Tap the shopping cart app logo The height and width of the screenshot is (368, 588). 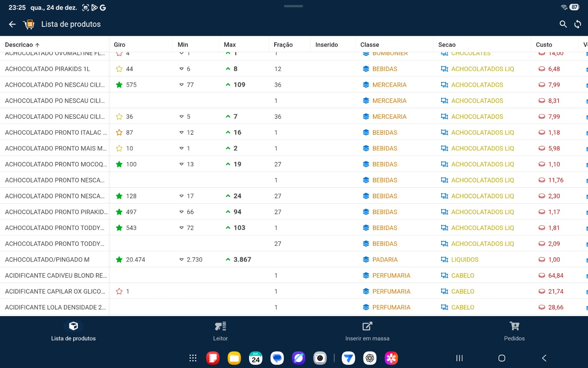click(29, 24)
